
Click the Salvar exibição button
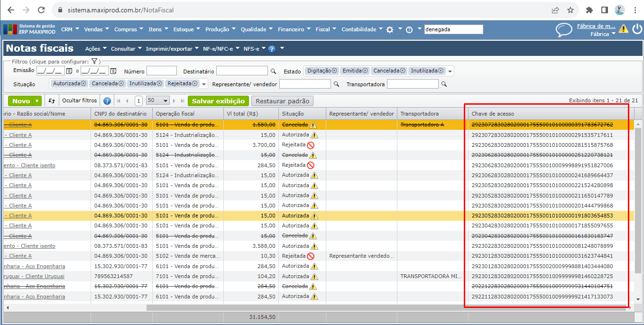coord(218,101)
